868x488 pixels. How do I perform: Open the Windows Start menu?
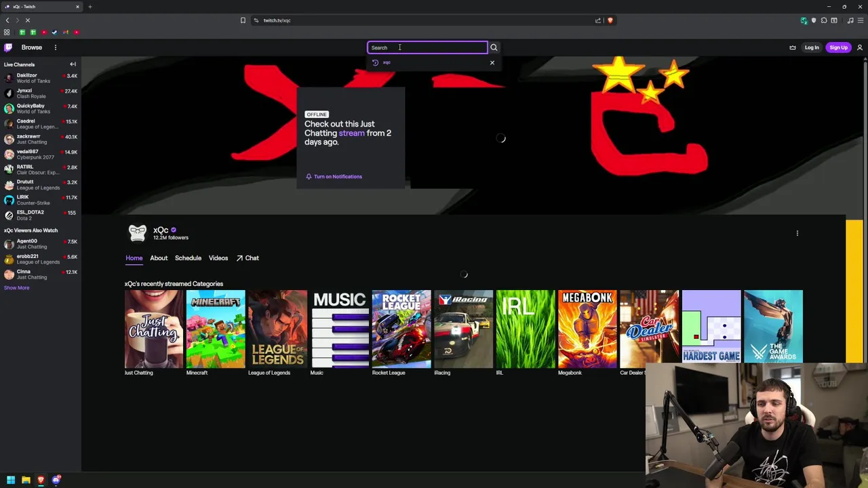(x=11, y=480)
